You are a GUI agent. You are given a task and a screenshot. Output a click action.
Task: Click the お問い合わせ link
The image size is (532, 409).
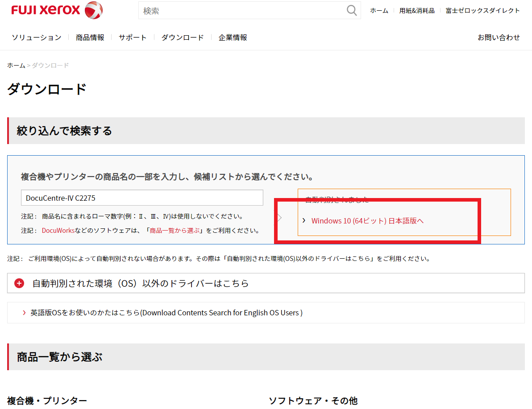click(499, 37)
